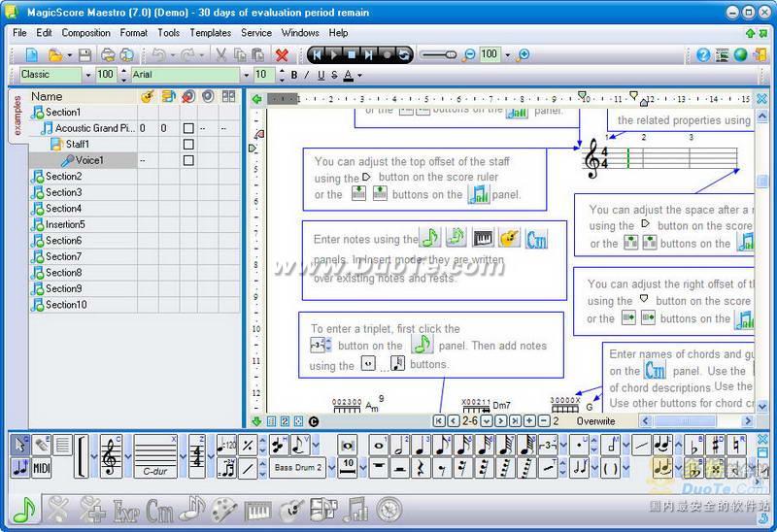The width and height of the screenshot is (777, 532).
Task: Start playback with the Play button
Action: 334,54
